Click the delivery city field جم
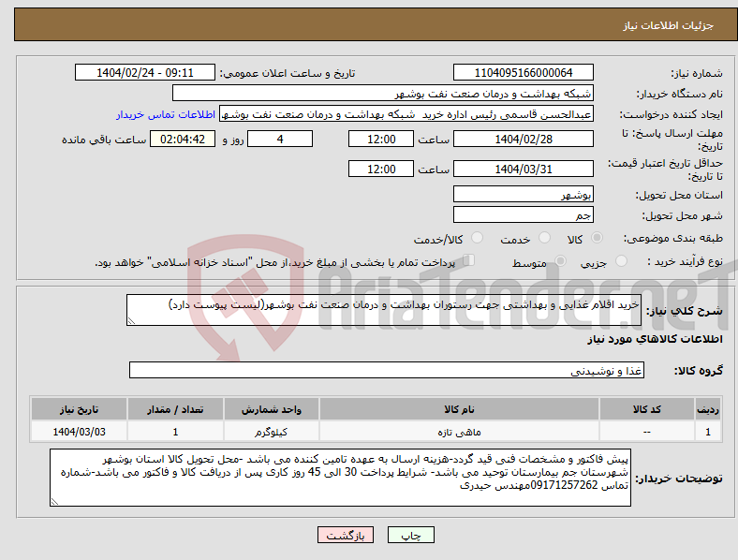738x560 pixels. tap(524, 214)
